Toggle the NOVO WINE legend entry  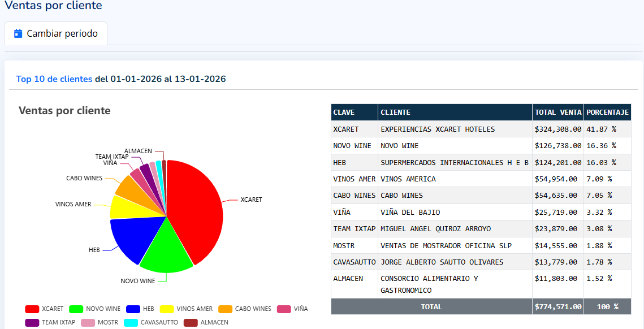click(98, 309)
